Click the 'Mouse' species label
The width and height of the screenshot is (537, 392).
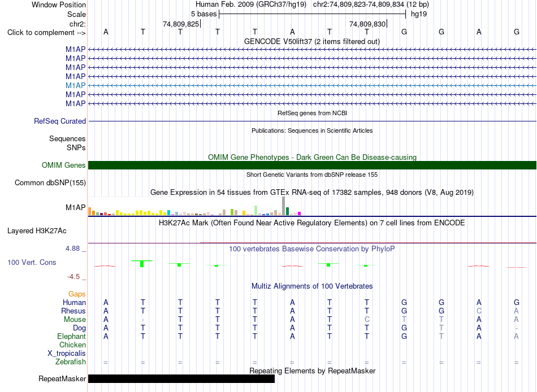75,320
